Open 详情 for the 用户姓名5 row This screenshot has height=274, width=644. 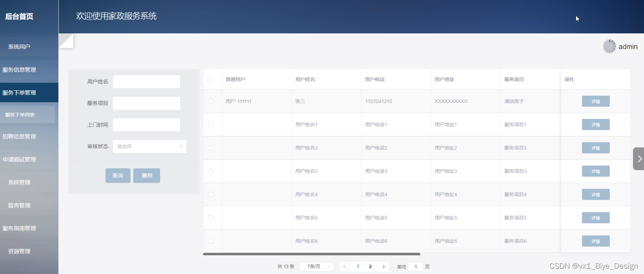click(x=595, y=218)
